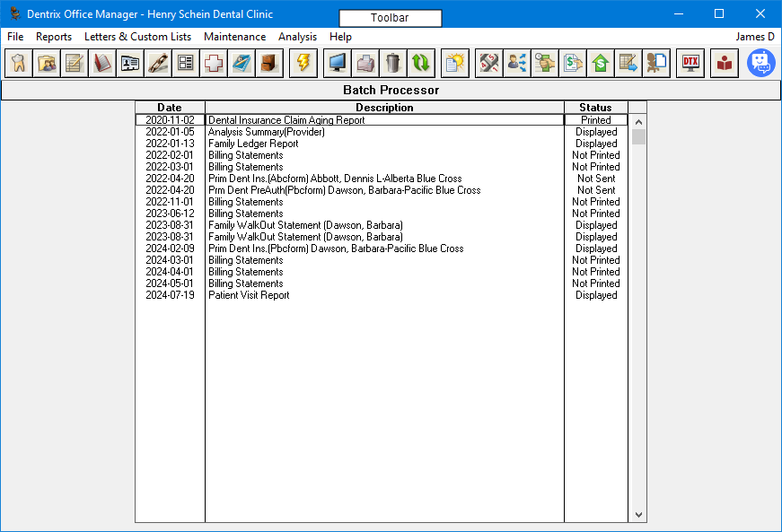
Task: Click the lightning bolt Quick Launch icon
Action: pos(303,63)
